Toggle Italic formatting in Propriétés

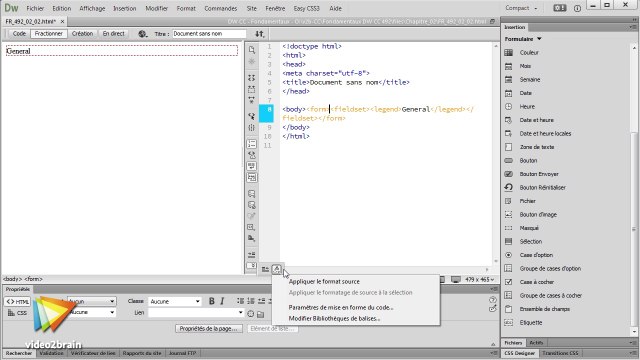(222, 301)
